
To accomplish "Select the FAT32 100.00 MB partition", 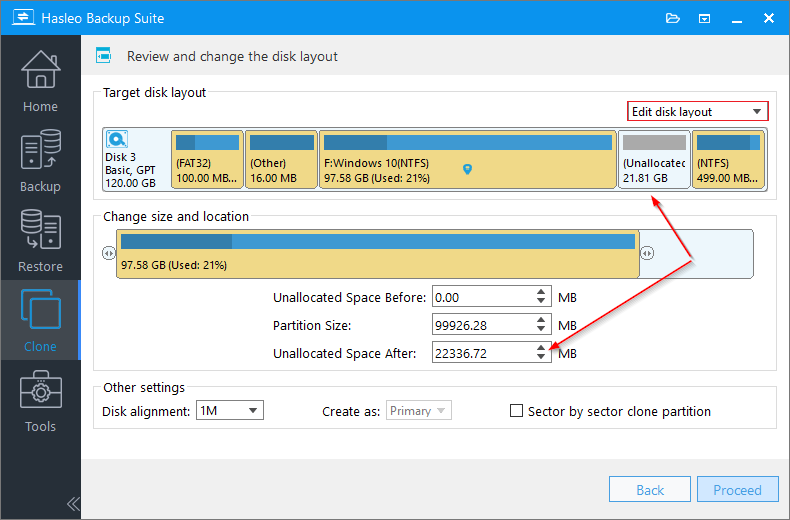I will point(208,159).
